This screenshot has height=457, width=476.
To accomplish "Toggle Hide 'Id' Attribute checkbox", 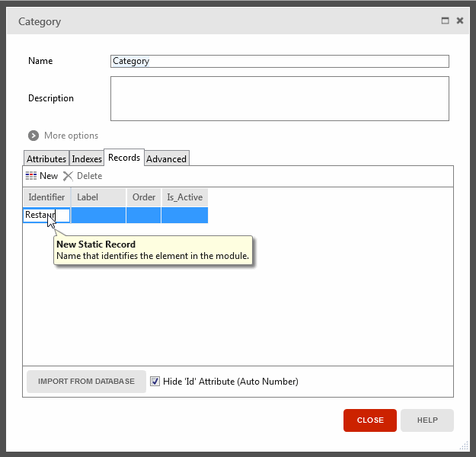I will coord(155,381).
